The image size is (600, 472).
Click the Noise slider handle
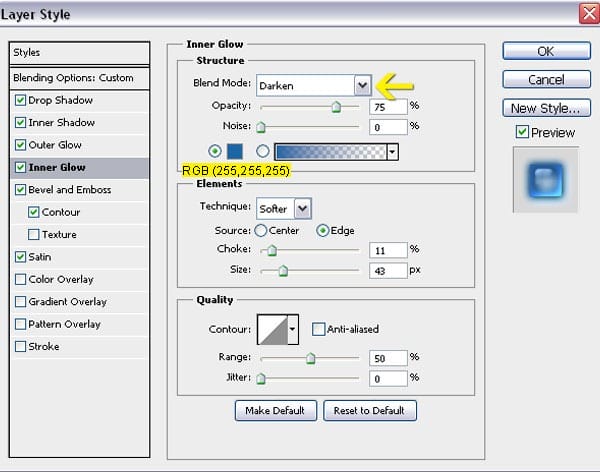click(x=261, y=127)
